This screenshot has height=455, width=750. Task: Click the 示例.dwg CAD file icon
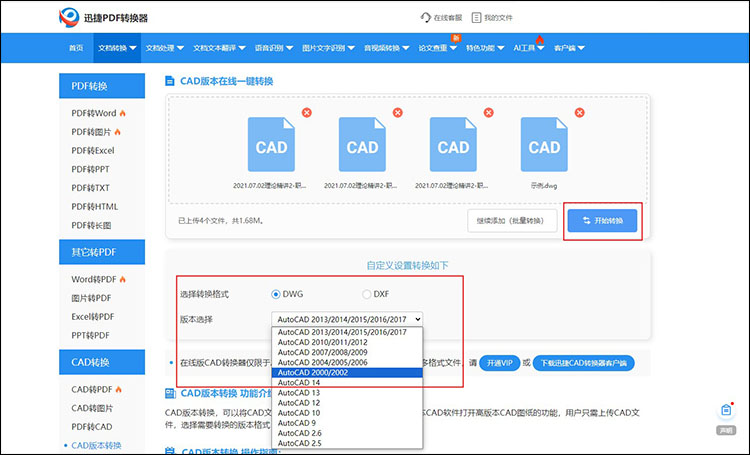(544, 144)
